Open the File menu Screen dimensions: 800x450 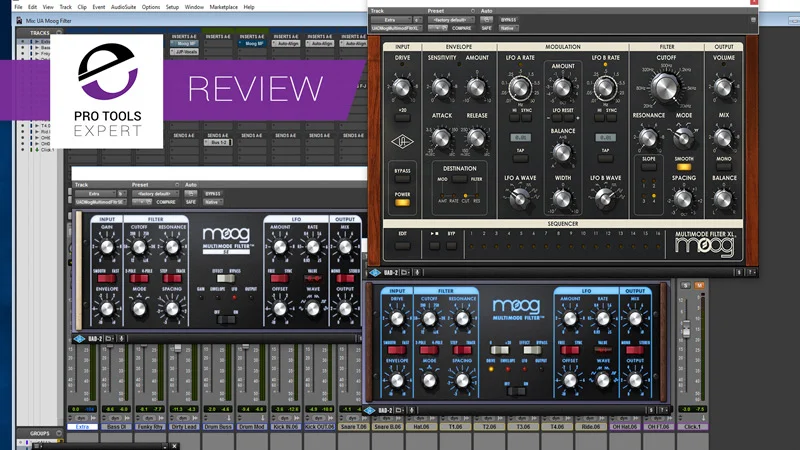(18, 7)
